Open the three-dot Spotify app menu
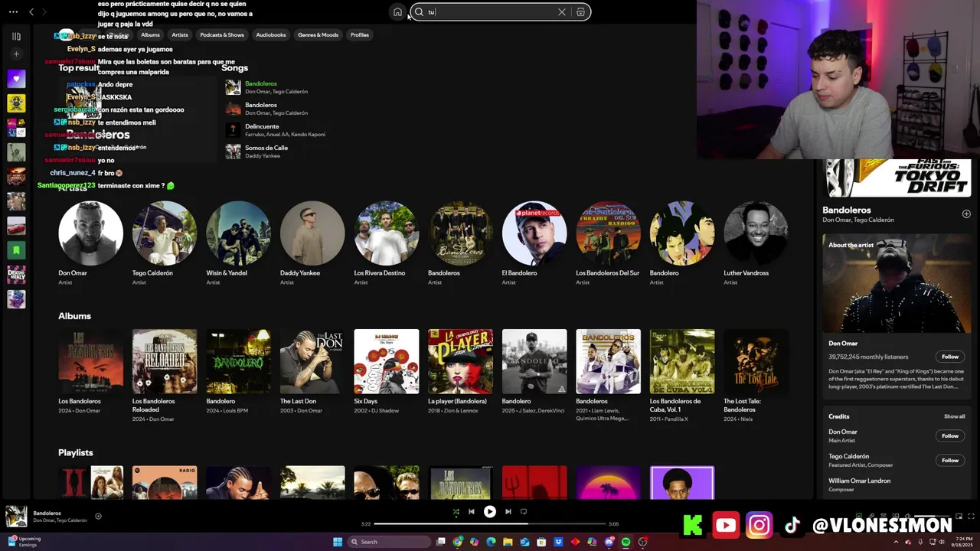980x551 pixels. pyautogui.click(x=13, y=11)
